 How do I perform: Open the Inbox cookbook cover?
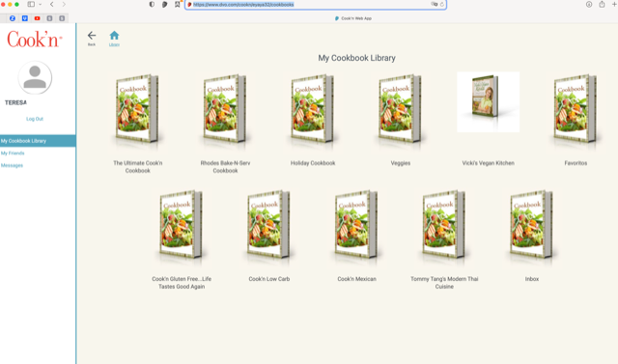[532, 224]
